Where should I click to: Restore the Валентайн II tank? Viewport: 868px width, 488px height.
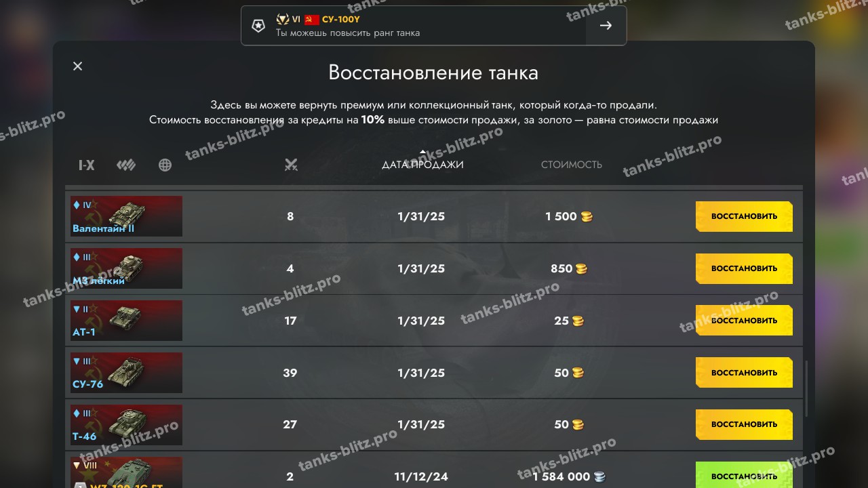coord(744,216)
